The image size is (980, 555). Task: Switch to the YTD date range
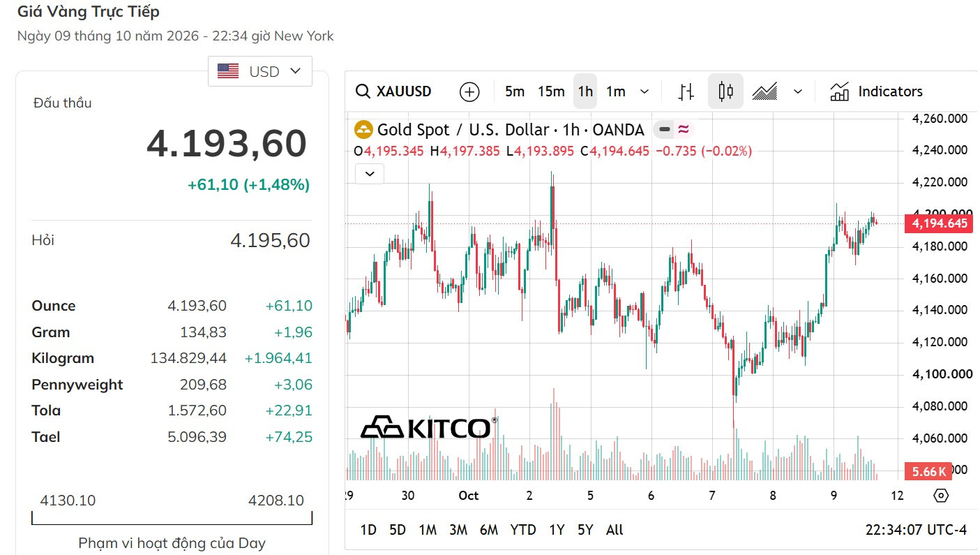click(523, 530)
